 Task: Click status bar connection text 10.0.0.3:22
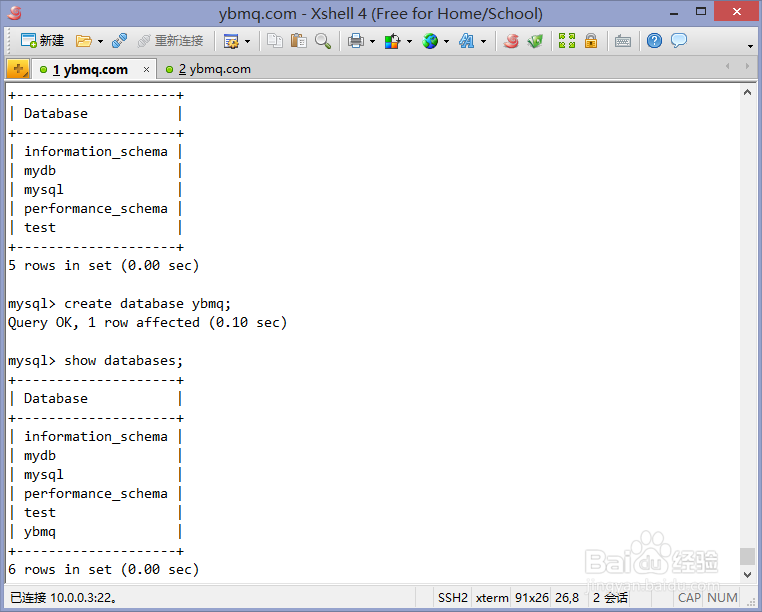coord(64,597)
